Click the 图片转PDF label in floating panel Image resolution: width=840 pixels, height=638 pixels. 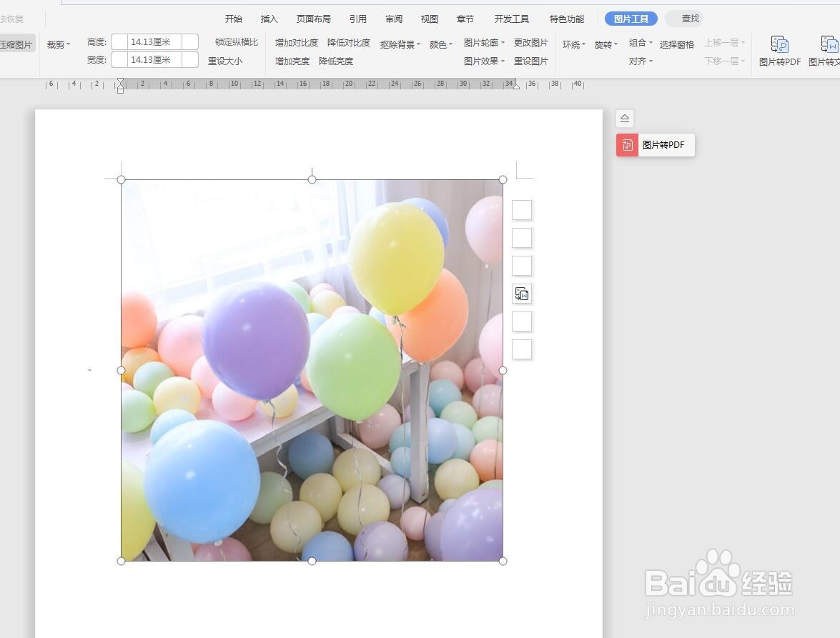[663, 145]
